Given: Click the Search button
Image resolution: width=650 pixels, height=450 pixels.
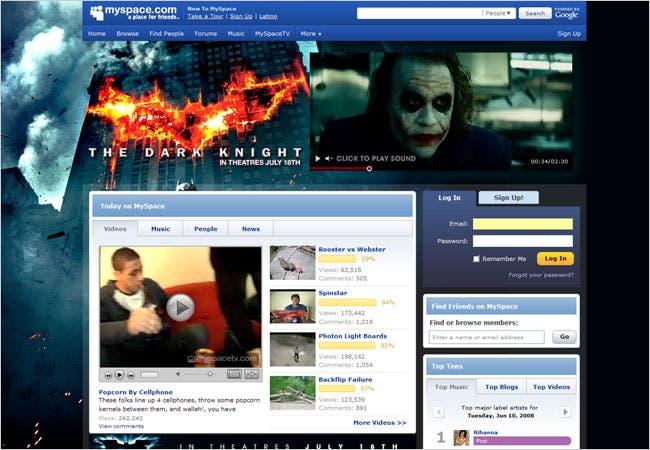Looking at the screenshot, I should [x=535, y=13].
